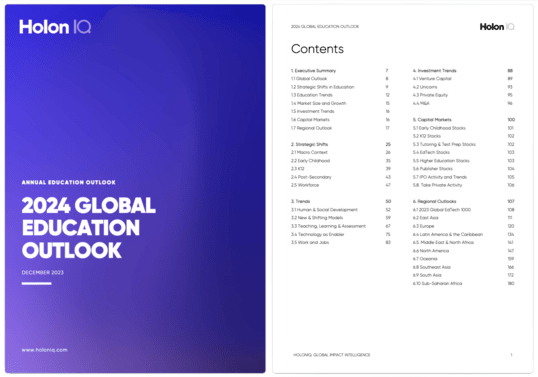Go to 3. Trends section heading
This screenshot has width=538, height=377.
pos(301,201)
